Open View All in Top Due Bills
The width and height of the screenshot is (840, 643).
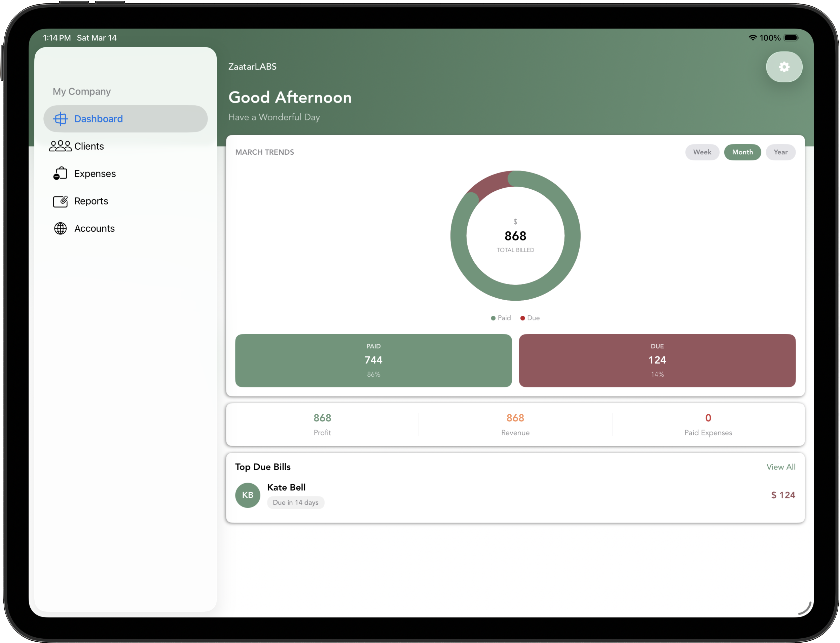pyautogui.click(x=781, y=467)
